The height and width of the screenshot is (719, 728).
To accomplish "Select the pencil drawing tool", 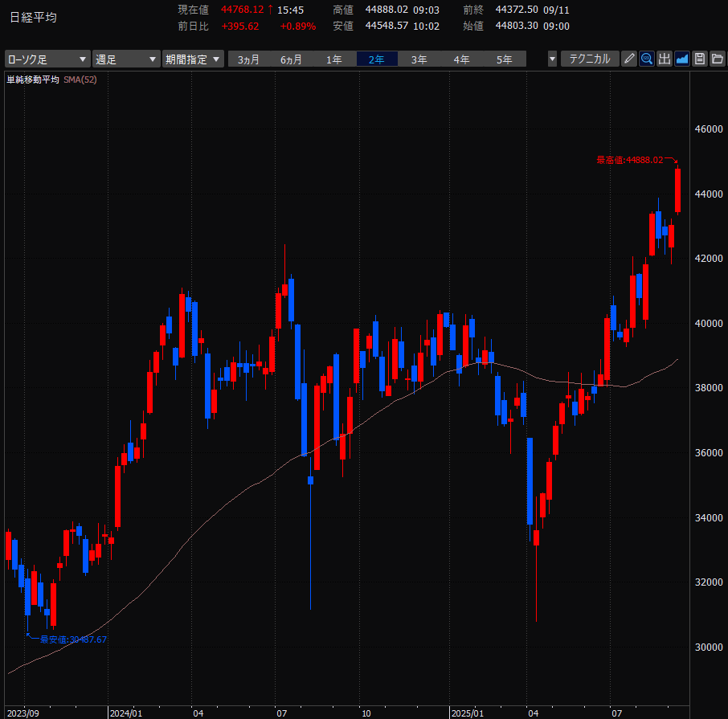I will pos(629,59).
